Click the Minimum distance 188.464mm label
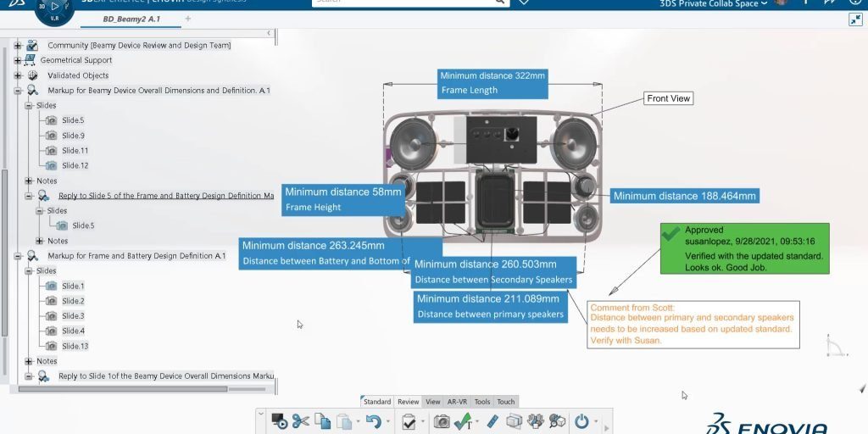Screen dimensions: 868x434 click(684, 196)
